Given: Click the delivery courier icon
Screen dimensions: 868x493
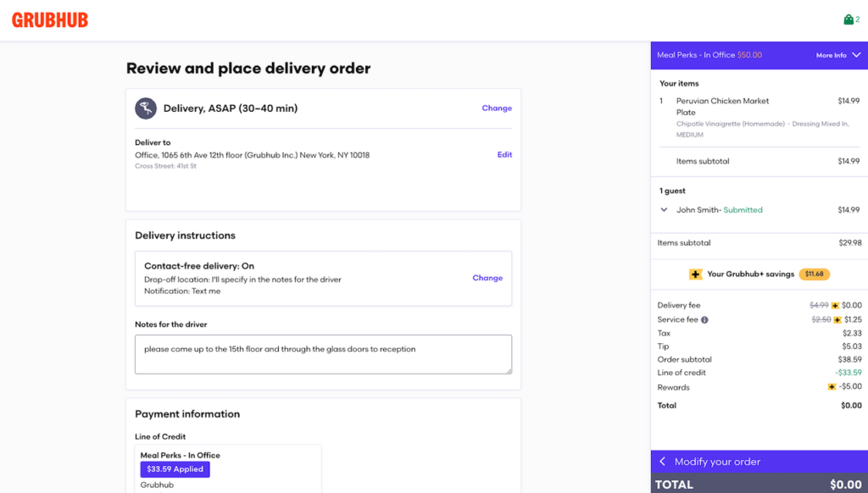Looking at the screenshot, I should 146,108.
